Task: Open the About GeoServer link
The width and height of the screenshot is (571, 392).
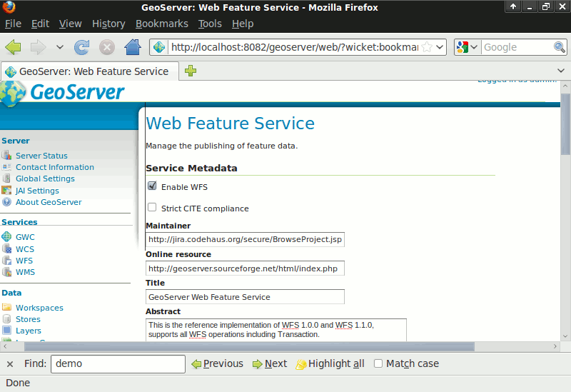Action: click(x=49, y=202)
